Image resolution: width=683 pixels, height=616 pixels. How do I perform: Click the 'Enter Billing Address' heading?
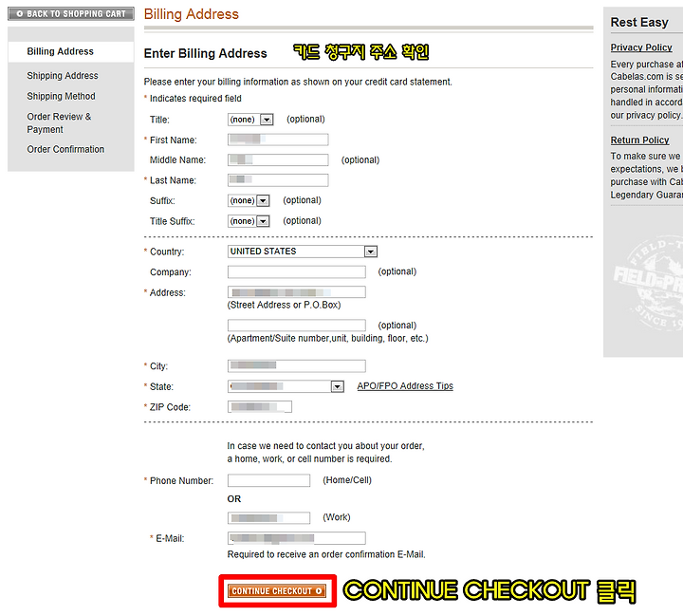[205, 53]
